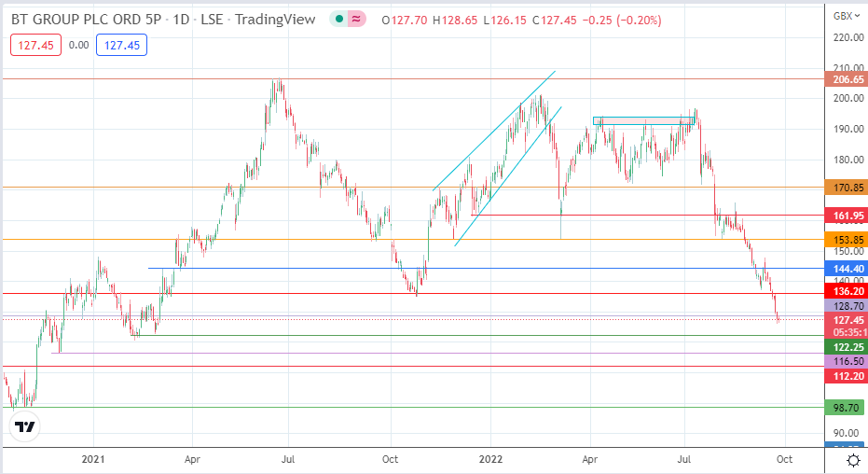Click the BT GROUP PLC ORD 5P title

[x=87, y=20]
